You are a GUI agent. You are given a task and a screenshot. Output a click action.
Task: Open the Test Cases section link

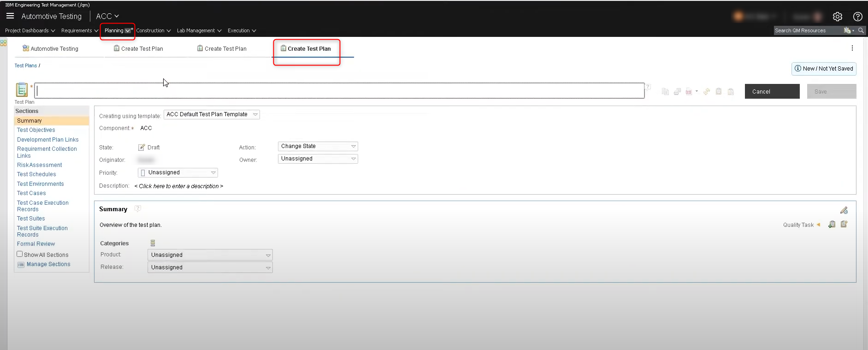pos(31,193)
